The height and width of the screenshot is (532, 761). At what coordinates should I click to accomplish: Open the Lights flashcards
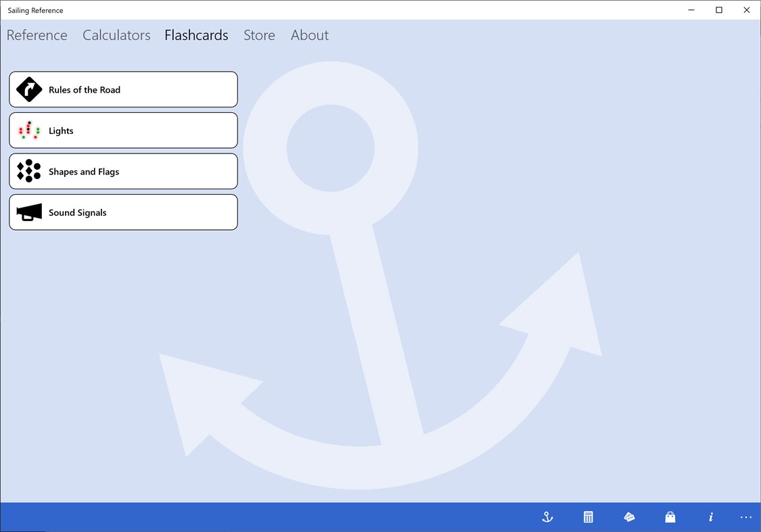pyautogui.click(x=123, y=130)
